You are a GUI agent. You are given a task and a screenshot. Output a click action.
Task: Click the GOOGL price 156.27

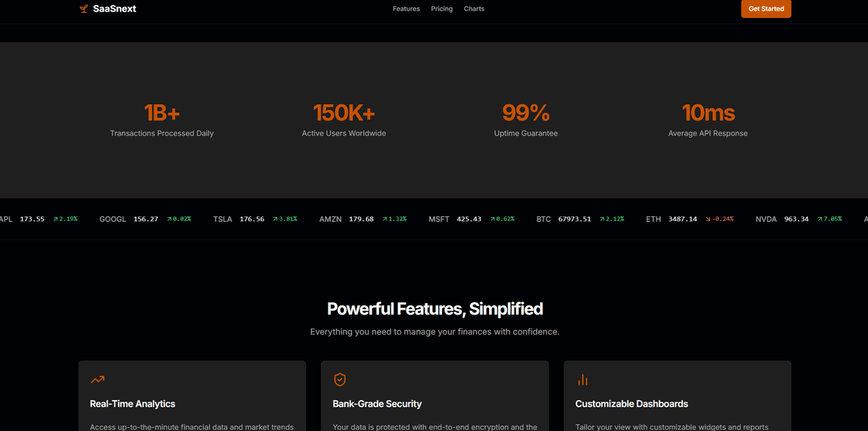pos(146,219)
